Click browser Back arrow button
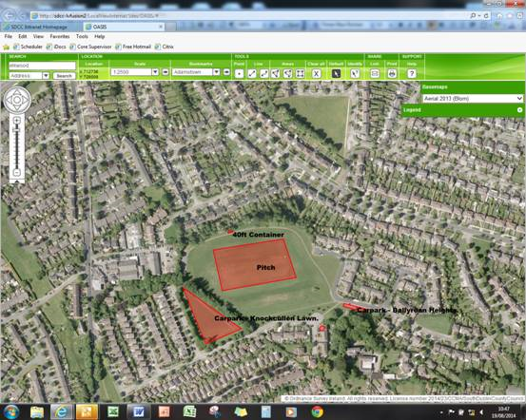Viewport: 526px width, 420px height. 10,15
